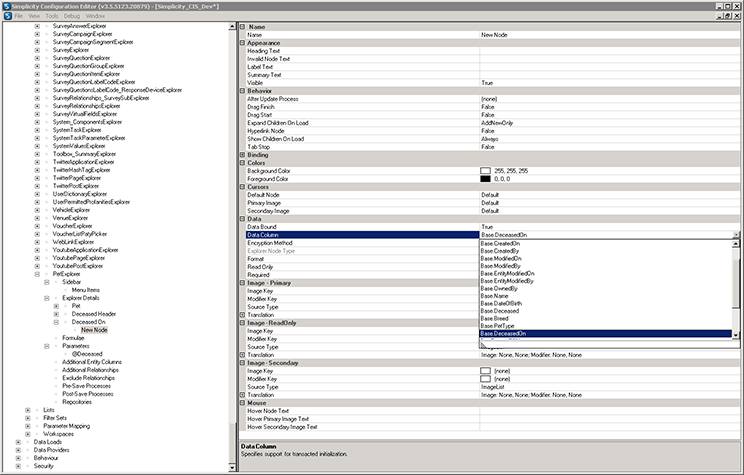Open the File menu
Viewport: 744px width, 475px height.
[x=19, y=16]
